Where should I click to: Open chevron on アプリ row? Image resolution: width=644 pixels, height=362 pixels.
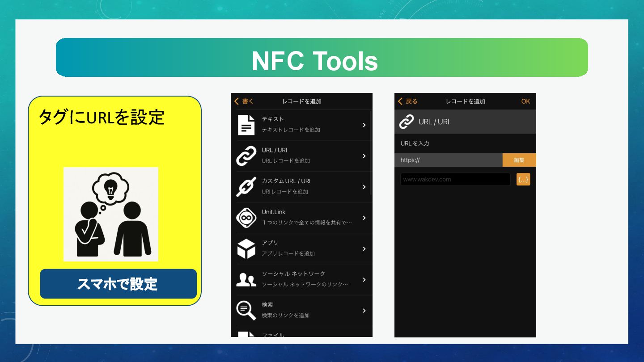coord(364,248)
